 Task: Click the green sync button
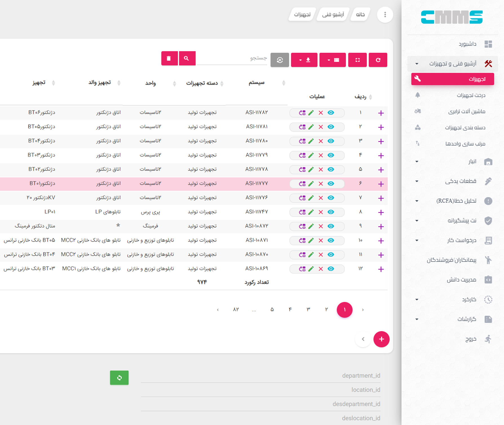(119, 378)
